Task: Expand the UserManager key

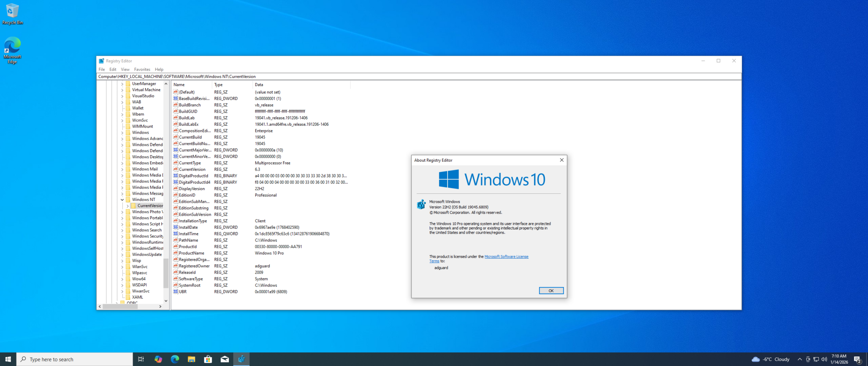Action: tap(122, 84)
